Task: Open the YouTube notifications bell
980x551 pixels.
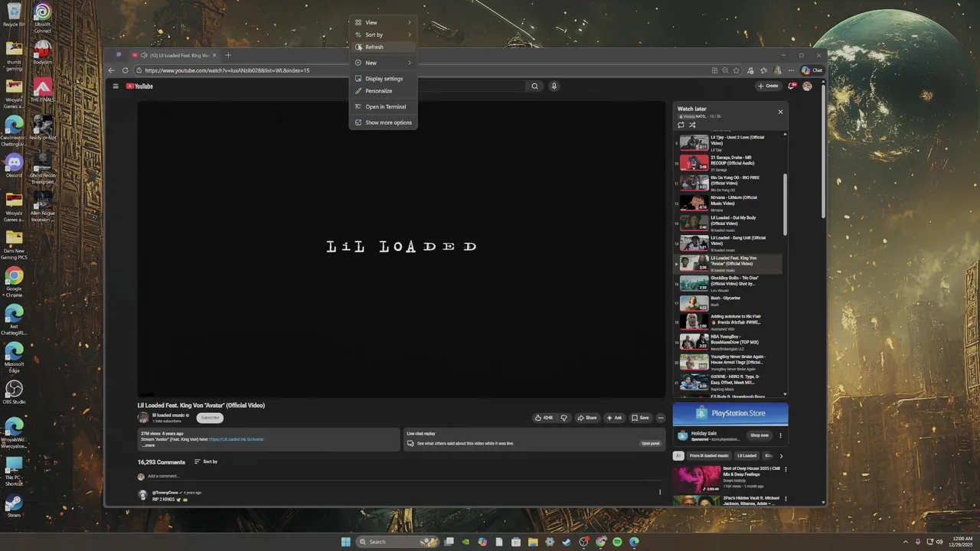Action: (x=792, y=86)
